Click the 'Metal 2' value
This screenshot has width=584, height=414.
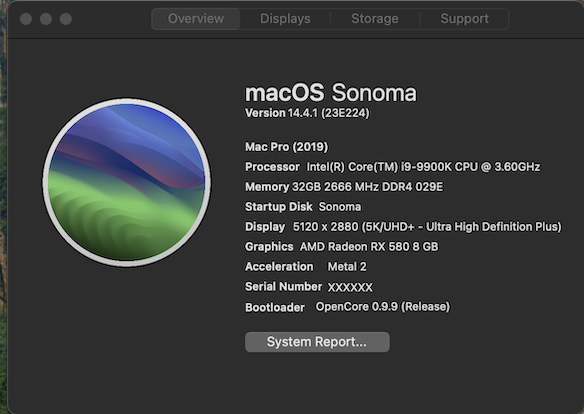pyautogui.click(x=347, y=267)
